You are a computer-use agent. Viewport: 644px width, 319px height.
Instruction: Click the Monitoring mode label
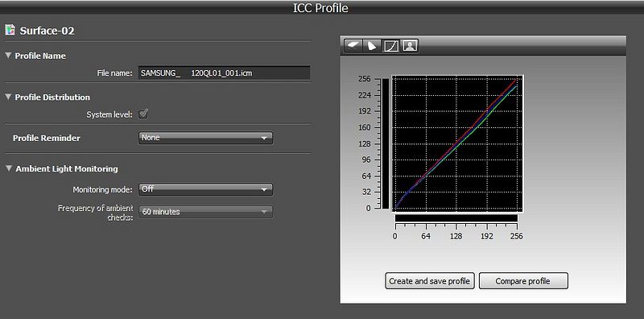tap(103, 189)
